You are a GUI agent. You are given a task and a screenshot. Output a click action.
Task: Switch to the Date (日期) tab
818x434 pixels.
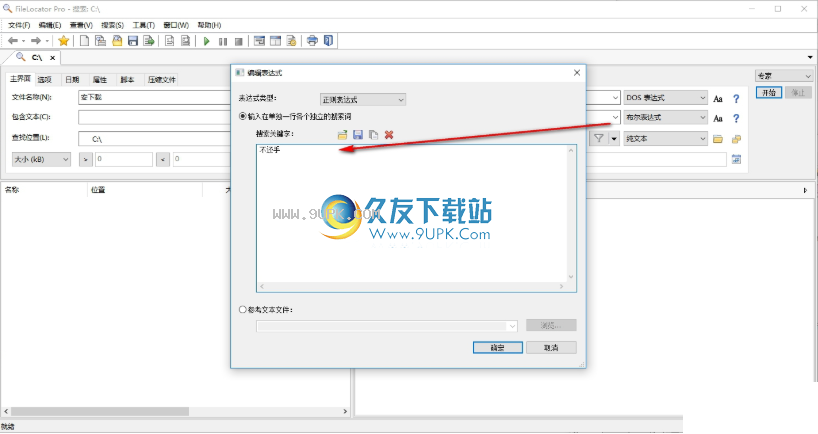72,80
